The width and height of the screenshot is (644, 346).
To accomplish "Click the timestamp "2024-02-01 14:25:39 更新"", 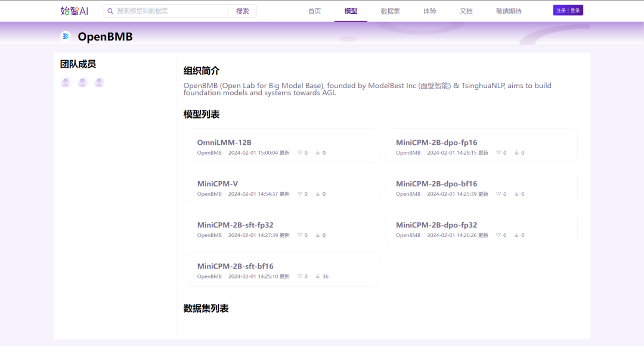I will [x=458, y=194].
